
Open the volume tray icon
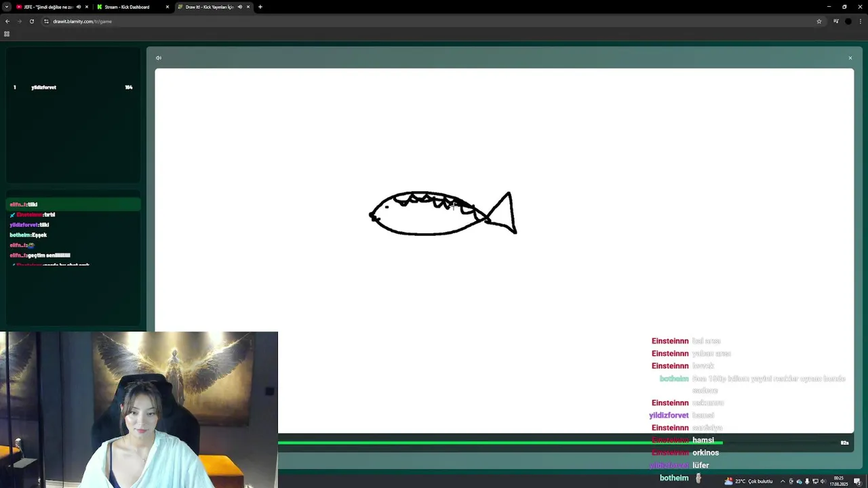click(x=823, y=481)
